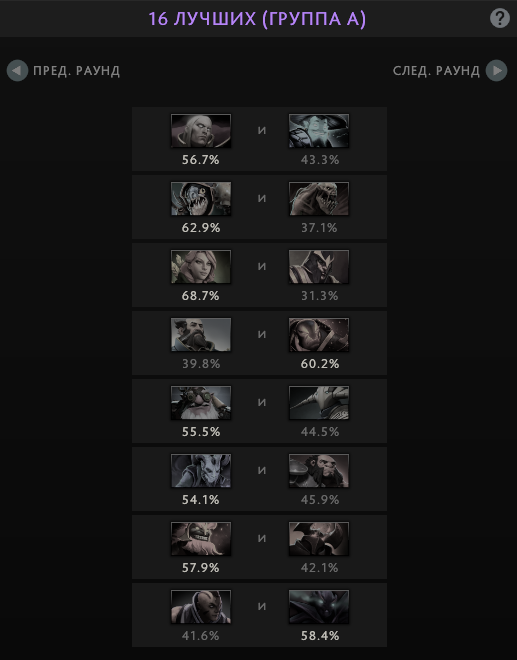
Task: Pick the helmeted hero portrait at 31.3%
Action: pyautogui.click(x=319, y=266)
